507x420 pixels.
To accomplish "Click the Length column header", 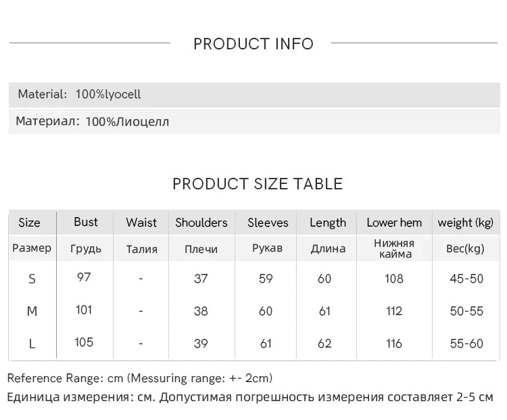I will pyautogui.click(x=328, y=223).
